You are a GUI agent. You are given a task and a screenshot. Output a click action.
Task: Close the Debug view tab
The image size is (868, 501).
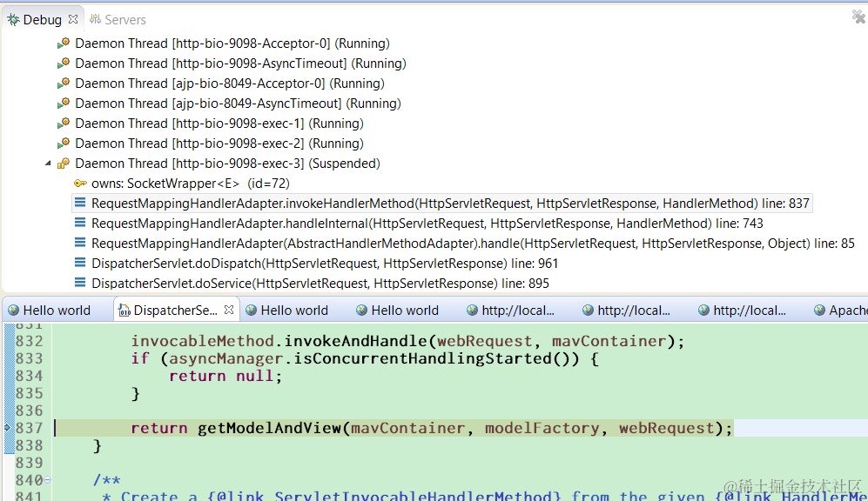tap(73, 19)
